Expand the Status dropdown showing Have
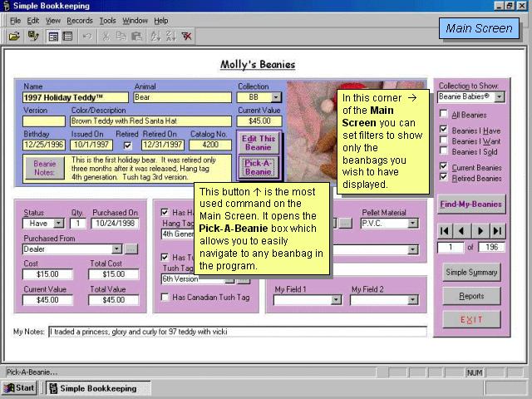This screenshot has height=399, width=532. click(x=58, y=223)
